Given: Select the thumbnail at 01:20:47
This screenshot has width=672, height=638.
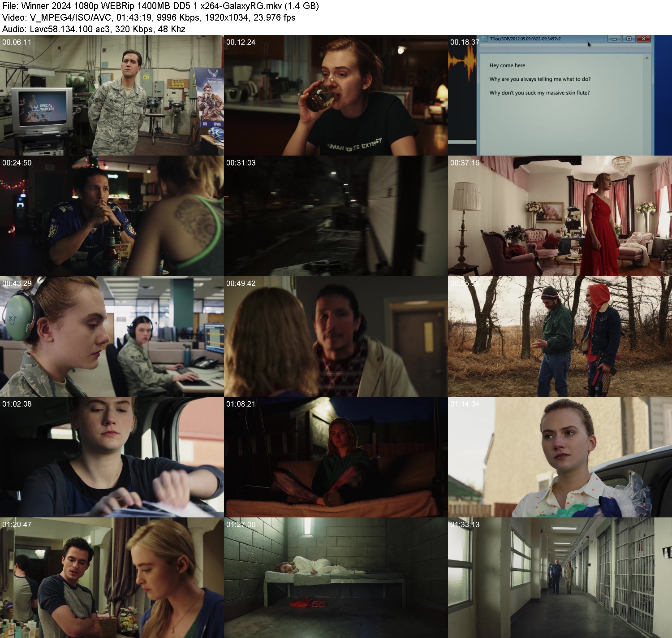Looking at the screenshot, I should coord(112,578).
